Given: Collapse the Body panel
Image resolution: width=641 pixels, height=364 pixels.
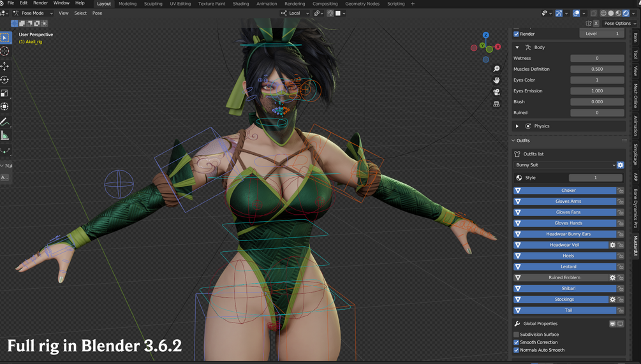Looking at the screenshot, I should (x=517, y=47).
